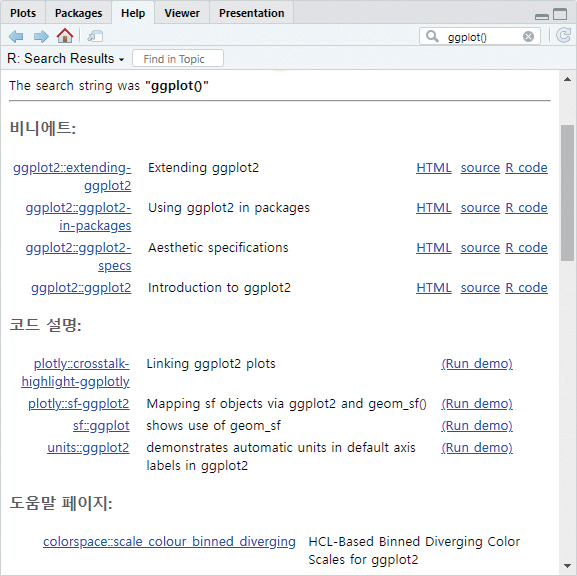
Task: Click the scrollbar up arrow
Action: (x=567, y=79)
